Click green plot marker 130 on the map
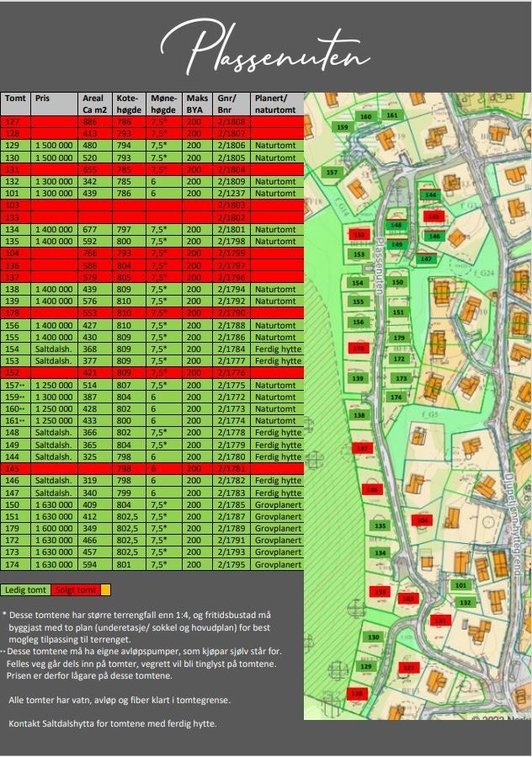Image resolution: width=532 pixels, height=757 pixels. [x=374, y=637]
